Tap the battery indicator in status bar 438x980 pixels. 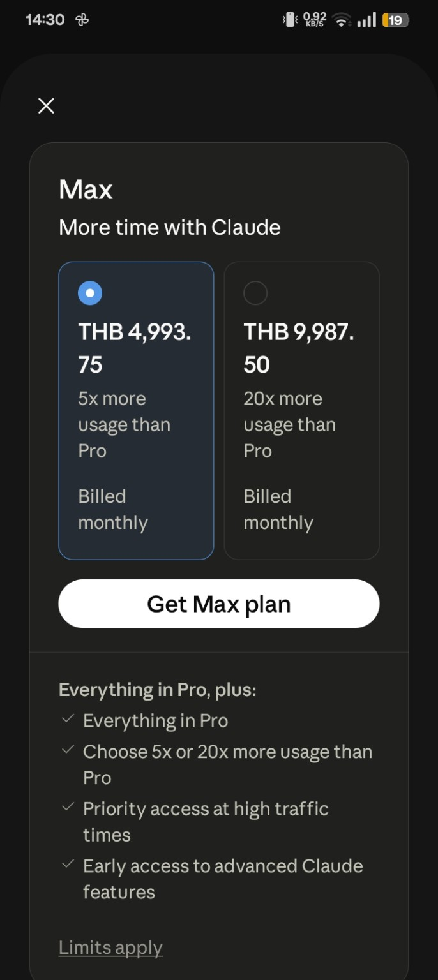[395, 20]
